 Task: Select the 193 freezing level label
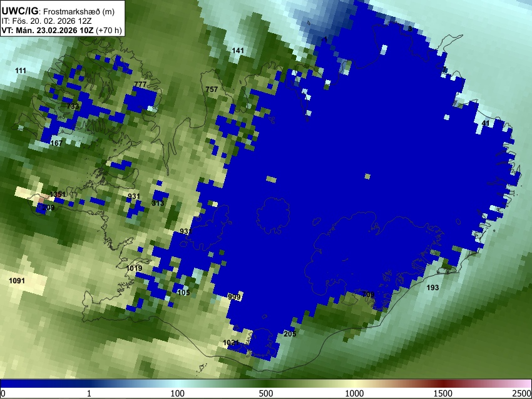coord(432,288)
